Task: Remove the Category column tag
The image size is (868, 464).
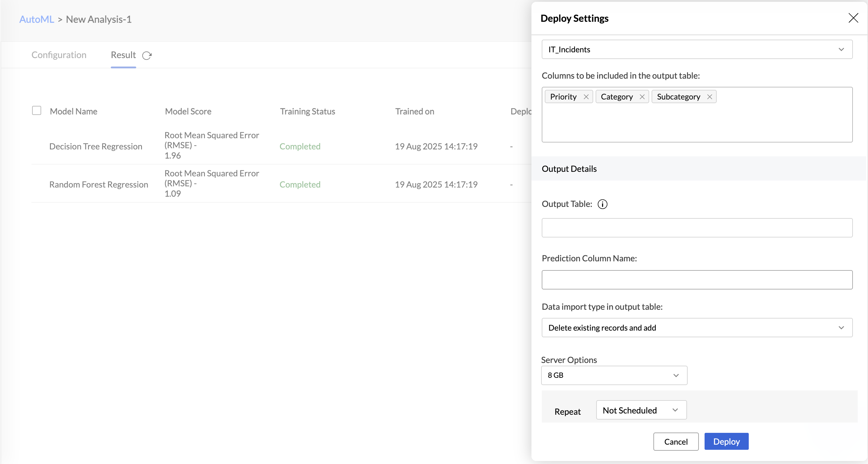Action: (642, 97)
